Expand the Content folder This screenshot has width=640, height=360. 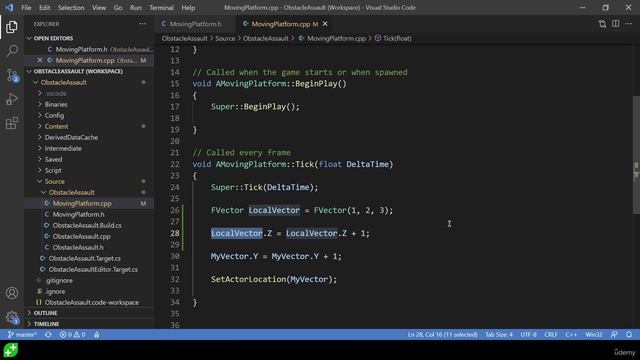pos(90,127)
